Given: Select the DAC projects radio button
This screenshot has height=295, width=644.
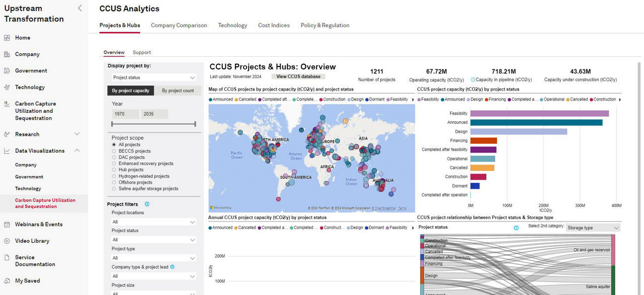Looking at the screenshot, I should (114, 157).
